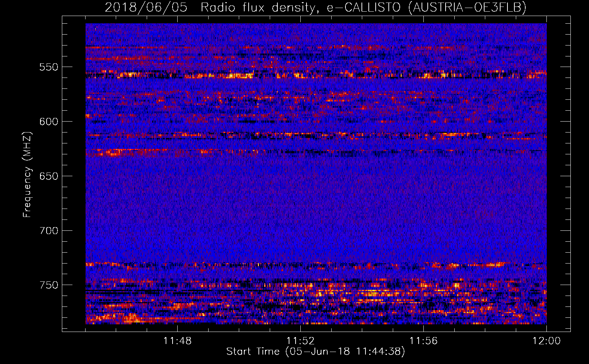589x364 pixels.
Task: Click the 550 frequency tick label
Action: pos(49,67)
